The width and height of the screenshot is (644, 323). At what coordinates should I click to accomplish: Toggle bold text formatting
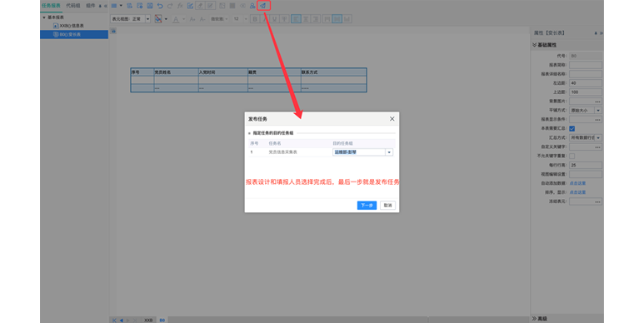tap(255, 19)
